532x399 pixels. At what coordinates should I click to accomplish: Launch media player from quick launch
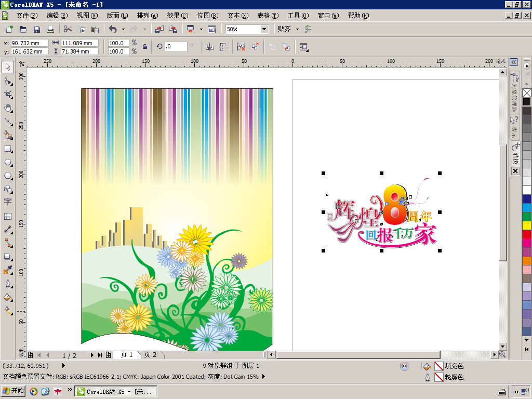coord(33,391)
